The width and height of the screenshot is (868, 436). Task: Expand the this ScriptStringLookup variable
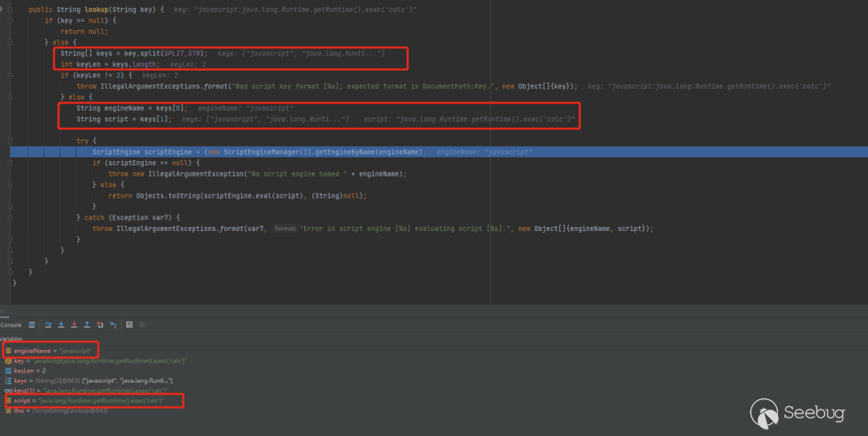point(56,410)
